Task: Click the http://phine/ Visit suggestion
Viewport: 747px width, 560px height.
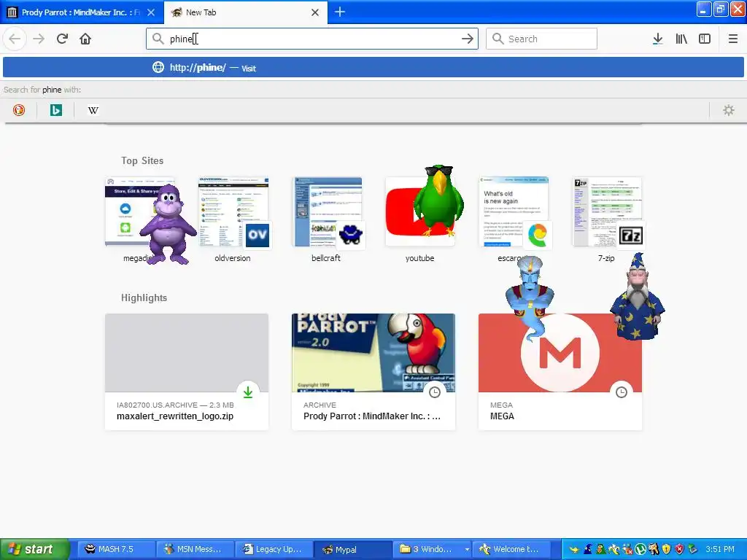Action: point(373,68)
